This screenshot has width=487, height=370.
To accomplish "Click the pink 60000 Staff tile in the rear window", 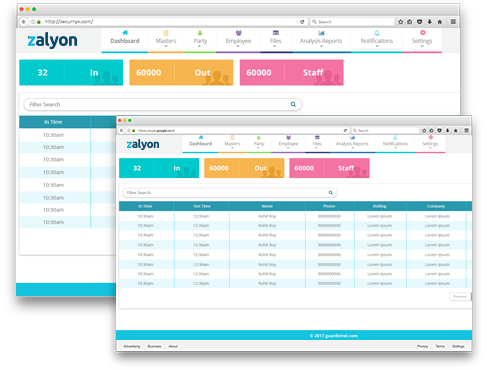I will click(x=291, y=73).
